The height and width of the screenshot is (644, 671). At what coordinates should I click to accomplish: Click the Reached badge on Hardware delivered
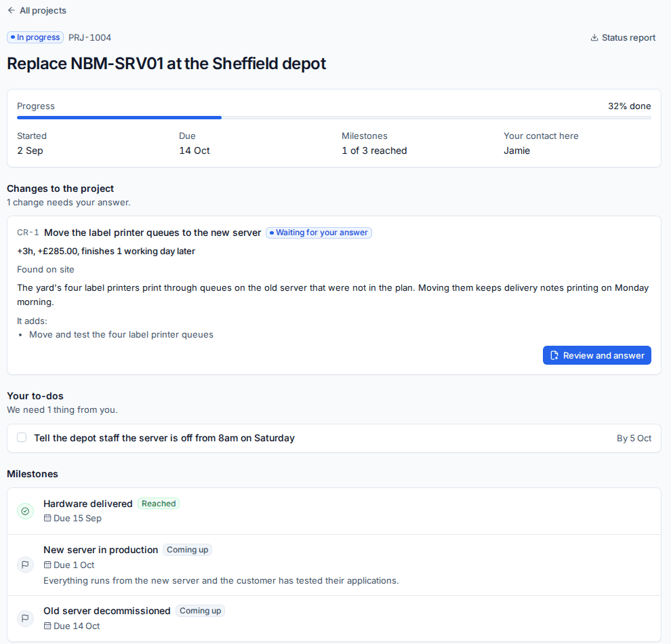[x=159, y=504]
